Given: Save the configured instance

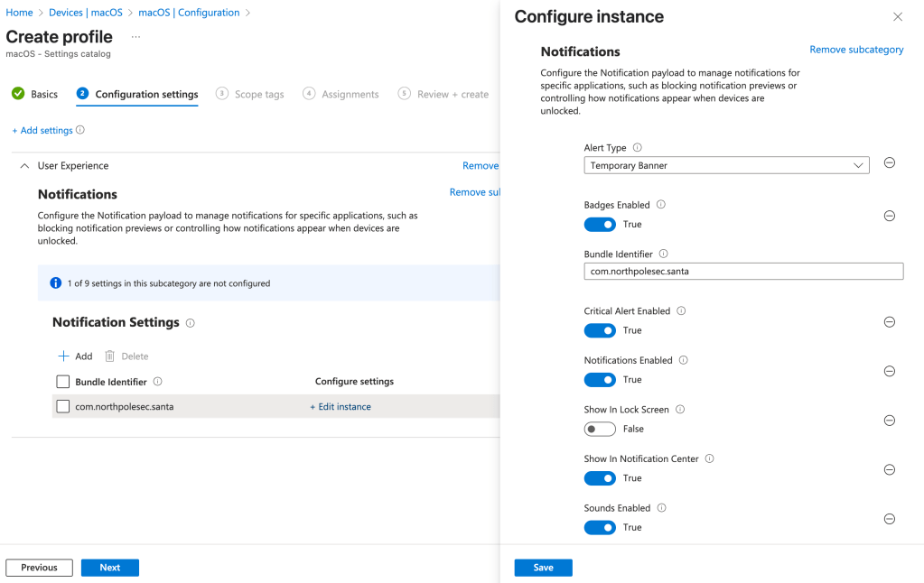Looking at the screenshot, I should tap(543, 568).
